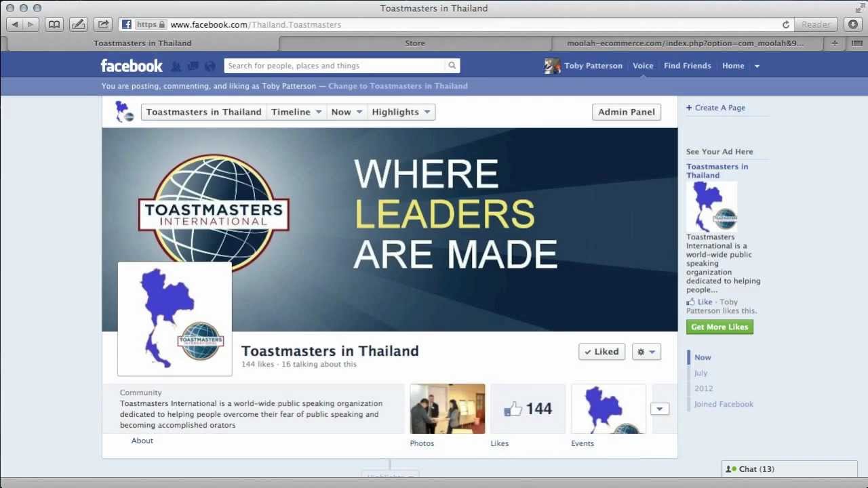Click Get More Likes button
The width and height of the screenshot is (868, 488).
(719, 327)
